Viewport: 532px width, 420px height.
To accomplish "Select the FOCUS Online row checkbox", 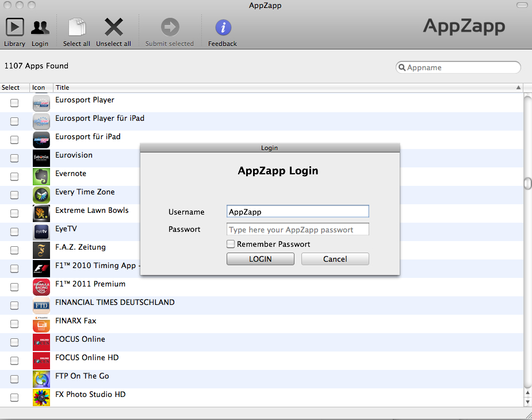I will pyautogui.click(x=14, y=342).
